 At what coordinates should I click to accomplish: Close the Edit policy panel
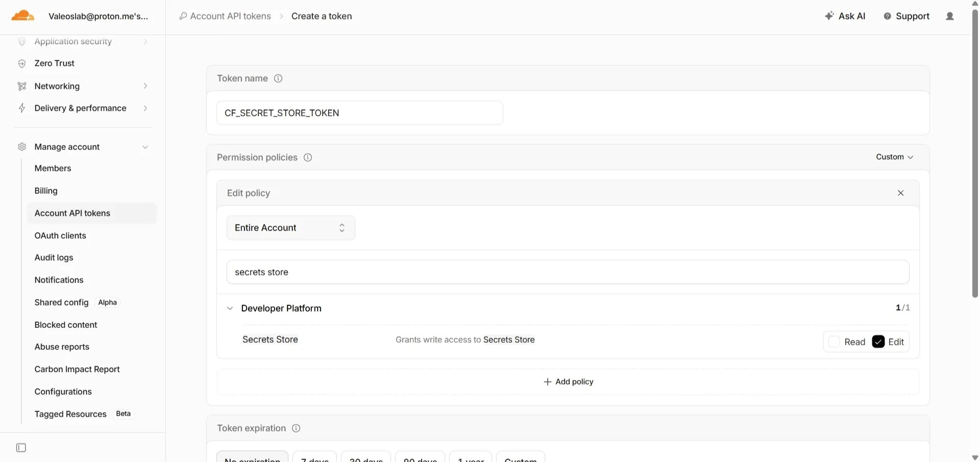tap(900, 193)
